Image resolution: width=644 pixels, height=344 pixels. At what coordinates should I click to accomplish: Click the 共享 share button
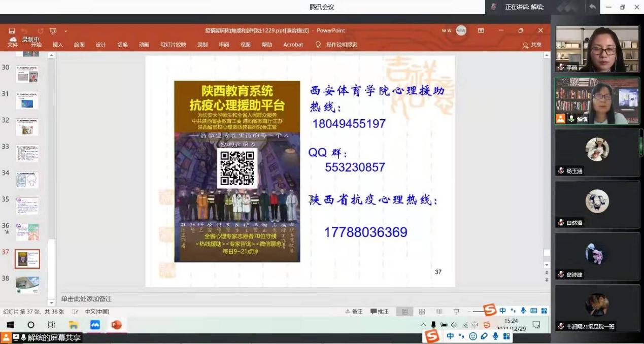point(532,45)
